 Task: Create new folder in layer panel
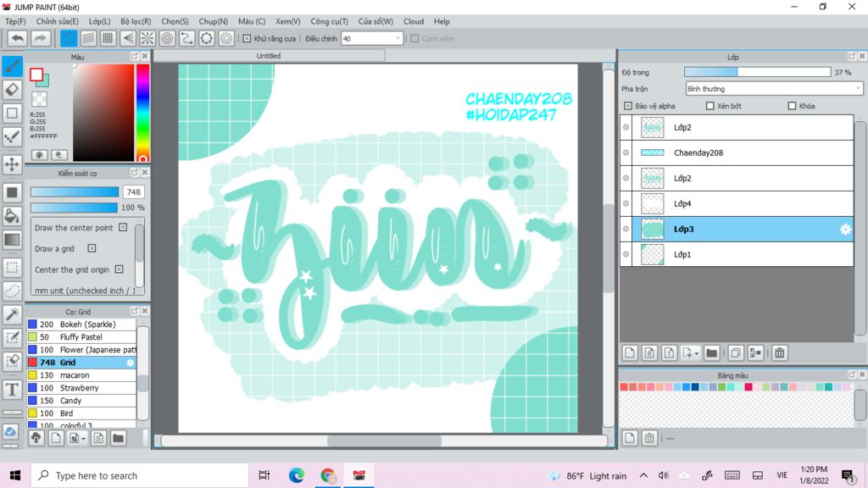[x=712, y=353]
